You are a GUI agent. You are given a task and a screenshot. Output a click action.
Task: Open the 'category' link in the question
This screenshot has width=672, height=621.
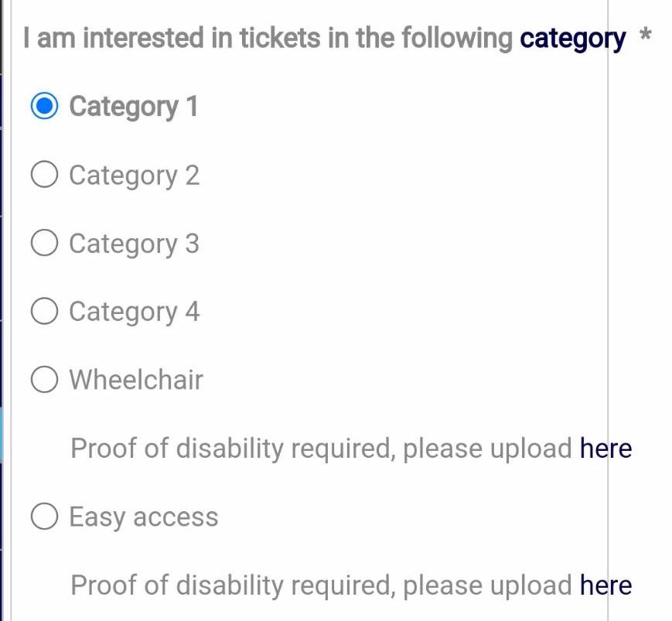[573, 39]
